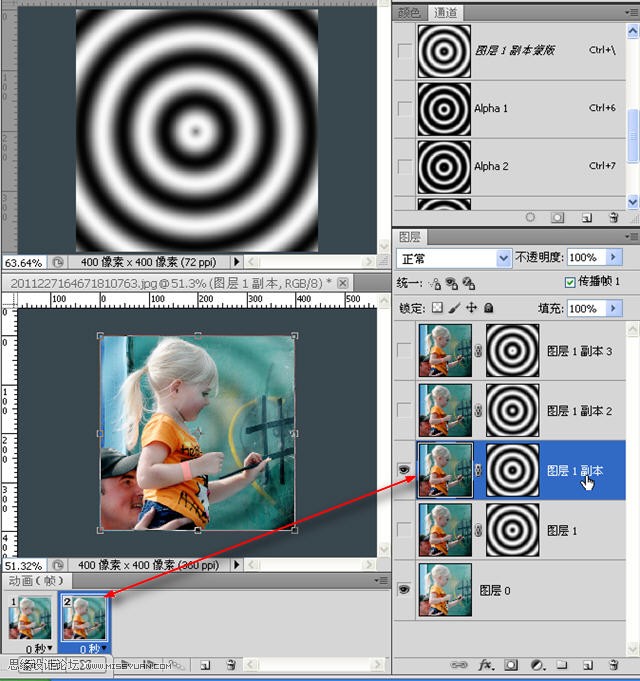Open the 不透明度 opacity slider arrow
This screenshot has height=681, width=640.
point(614,258)
